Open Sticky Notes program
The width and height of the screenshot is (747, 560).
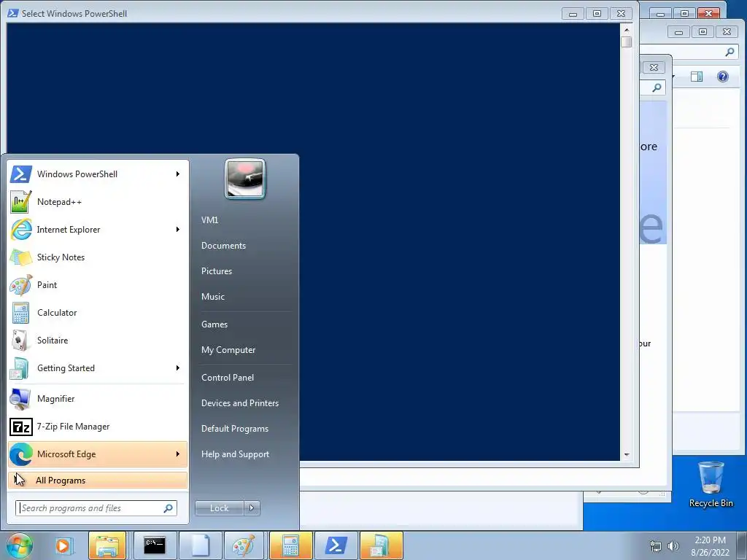[98, 257]
